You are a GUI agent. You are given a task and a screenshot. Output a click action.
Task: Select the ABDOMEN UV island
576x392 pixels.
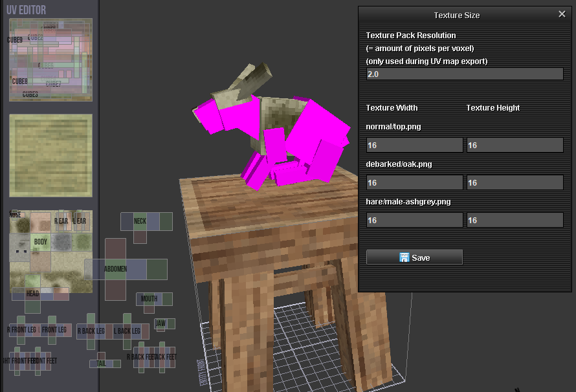116,268
